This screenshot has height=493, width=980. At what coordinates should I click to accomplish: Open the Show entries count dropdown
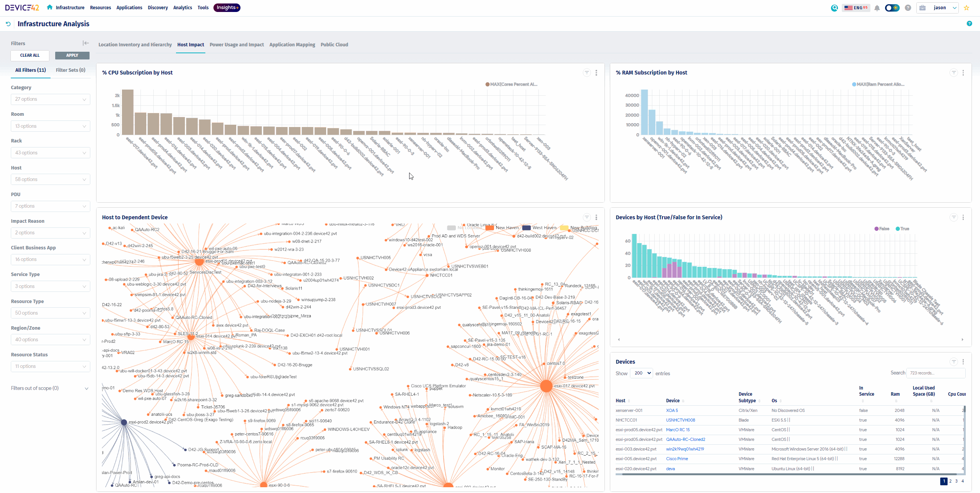[641, 373]
